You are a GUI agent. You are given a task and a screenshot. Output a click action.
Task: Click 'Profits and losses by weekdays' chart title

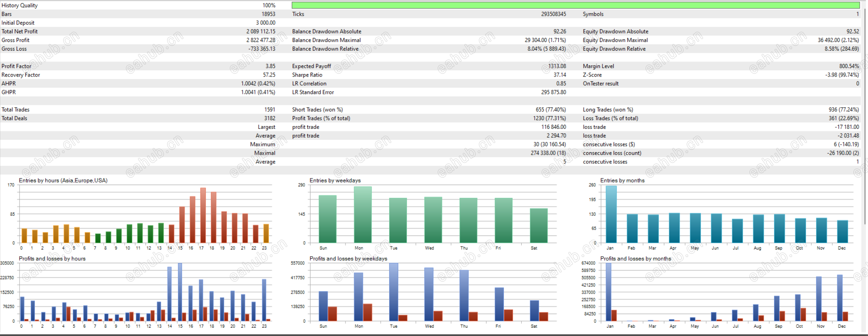click(348, 259)
